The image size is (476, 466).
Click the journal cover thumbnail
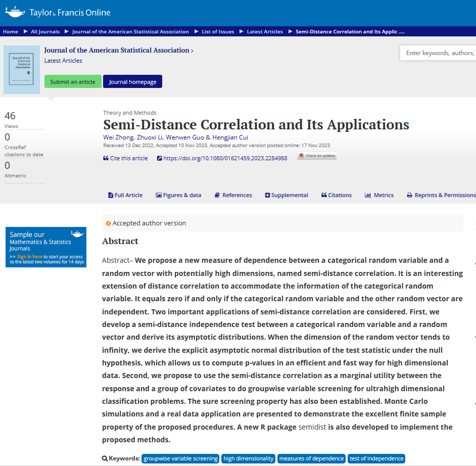[x=22, y=70]
